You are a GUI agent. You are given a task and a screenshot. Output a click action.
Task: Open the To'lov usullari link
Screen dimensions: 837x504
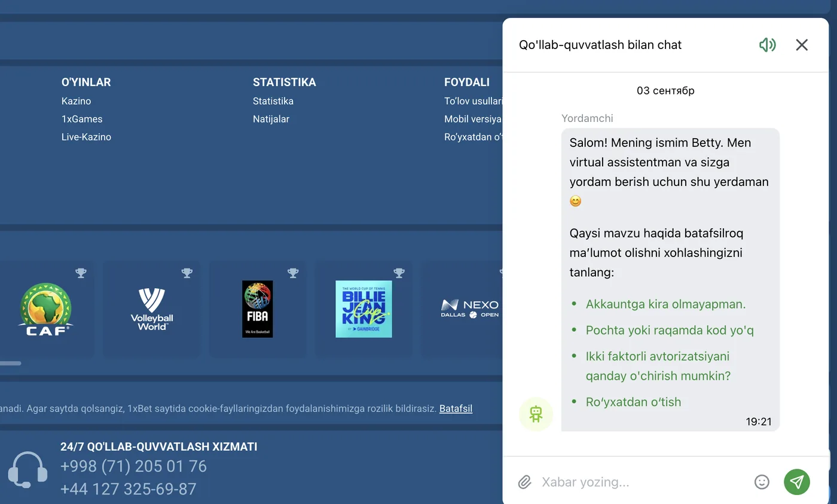click(473, 101)
